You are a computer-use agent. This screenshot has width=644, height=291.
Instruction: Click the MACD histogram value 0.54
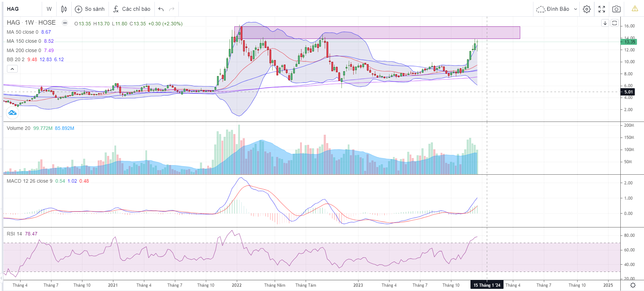coord(60,181)
